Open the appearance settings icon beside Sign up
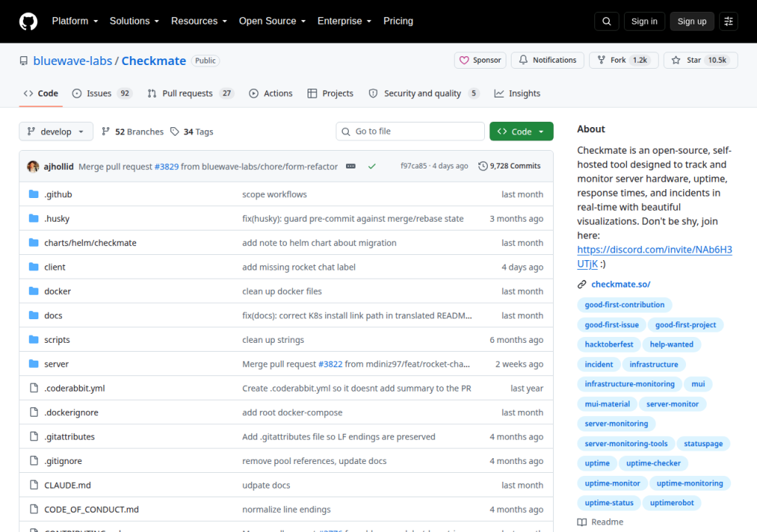 728,21
